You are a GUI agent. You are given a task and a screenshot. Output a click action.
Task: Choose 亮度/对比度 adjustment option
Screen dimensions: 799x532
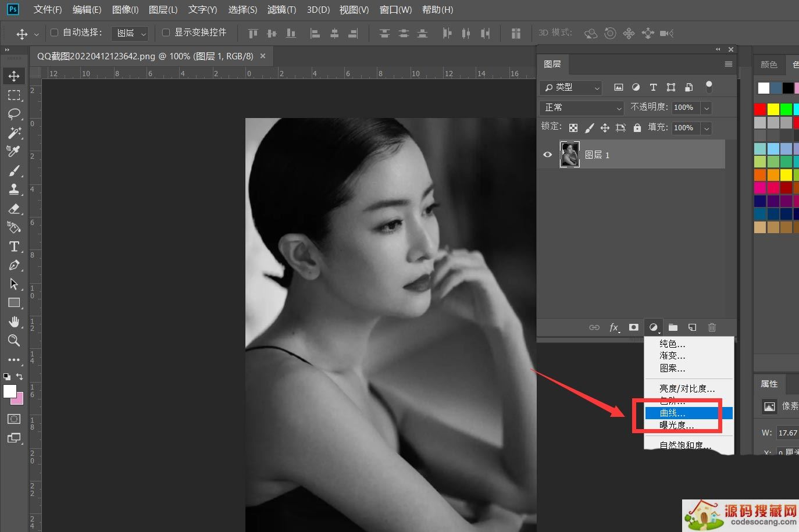click(687, 388)
